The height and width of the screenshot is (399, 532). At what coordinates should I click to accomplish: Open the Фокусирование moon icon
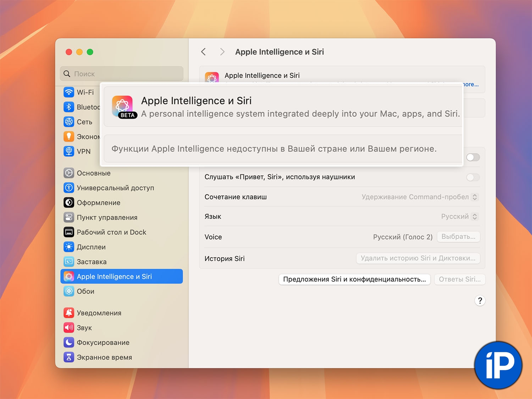69,342
